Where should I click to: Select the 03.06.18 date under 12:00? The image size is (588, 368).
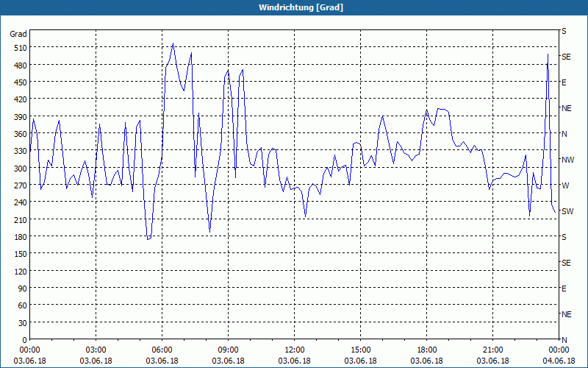295,361
